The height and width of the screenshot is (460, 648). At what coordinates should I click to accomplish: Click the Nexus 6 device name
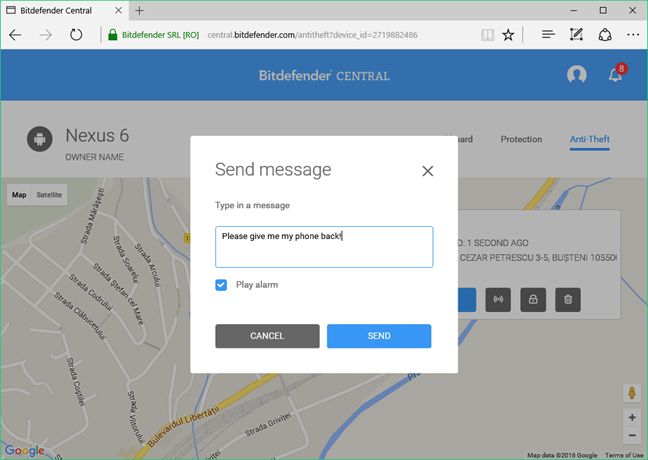click(97, 136)
